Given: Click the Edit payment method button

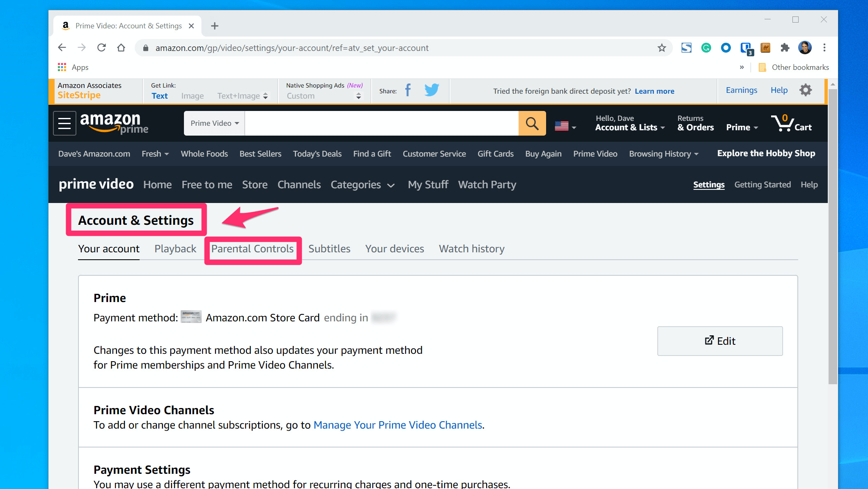Looking at the screenshot, I should 720,341.
